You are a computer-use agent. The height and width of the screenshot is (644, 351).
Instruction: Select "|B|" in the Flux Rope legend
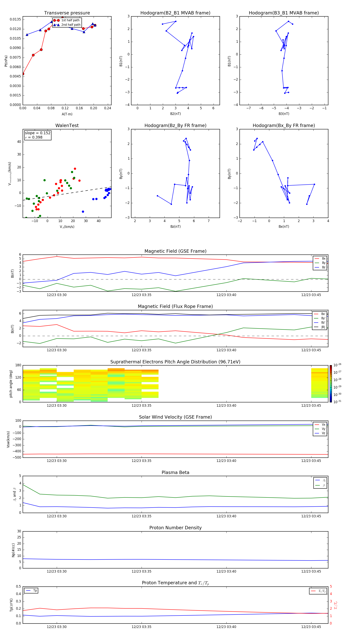pos(320,327)
